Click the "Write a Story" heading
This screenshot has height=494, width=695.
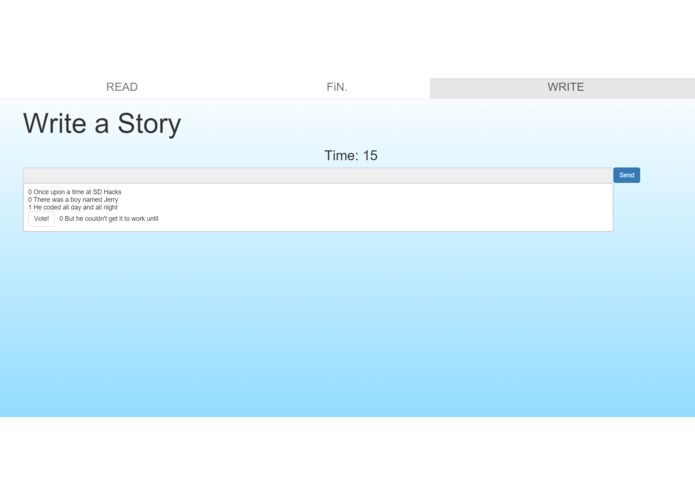(x=102, y=124)
